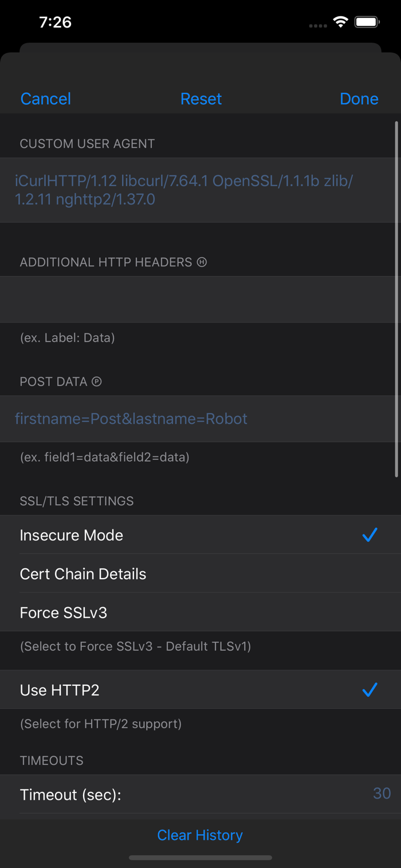The image size is (401, 868).
Task: Click the vertical scrollbar on the right
Action: point(396,299)
